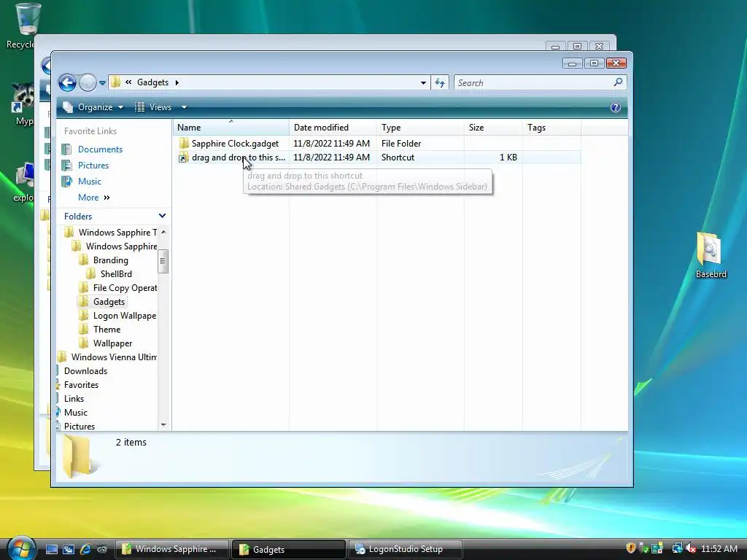Select Branding folder in tree
The height and width of the screenshot is (560, 747).
click(x=111, y=260)
